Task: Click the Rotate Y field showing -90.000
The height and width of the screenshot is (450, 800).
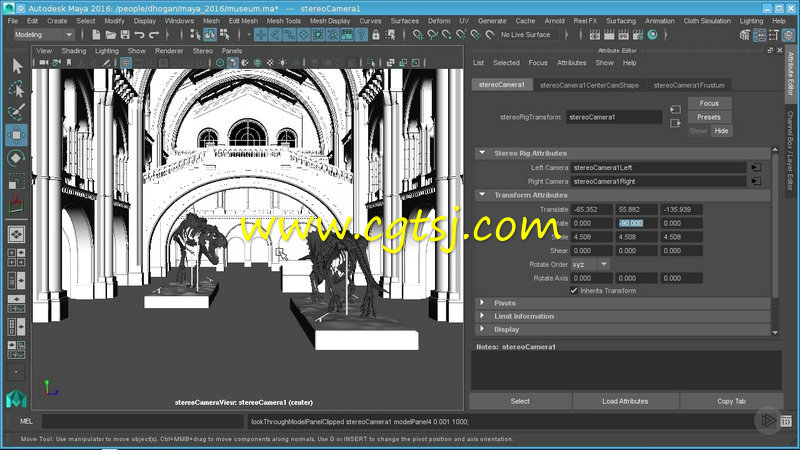Action: [x=636, y=223]
